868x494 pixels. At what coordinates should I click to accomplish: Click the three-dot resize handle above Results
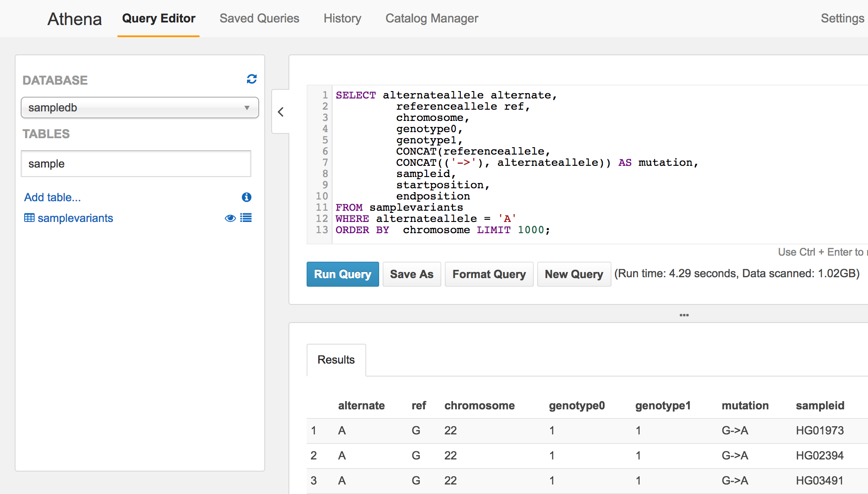click(684, 315)
